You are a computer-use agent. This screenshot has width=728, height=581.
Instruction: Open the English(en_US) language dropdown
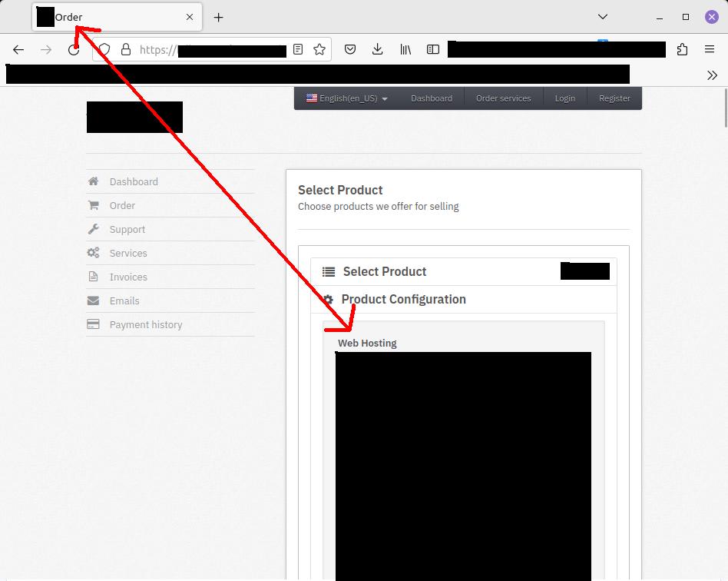(344, 98)
